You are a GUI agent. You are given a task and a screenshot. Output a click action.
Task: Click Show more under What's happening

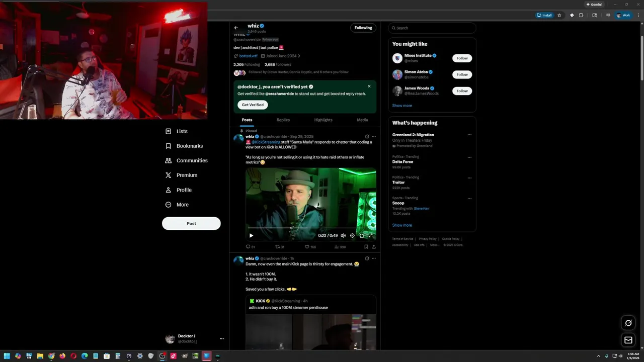(402, 225)
